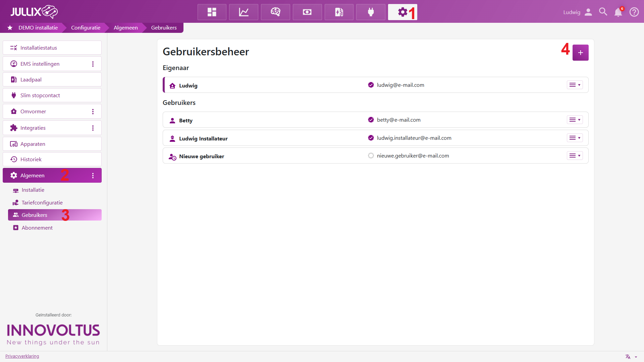Open the dashboard tiles icon in top bar
644x362 pixels.
[212, 12]
